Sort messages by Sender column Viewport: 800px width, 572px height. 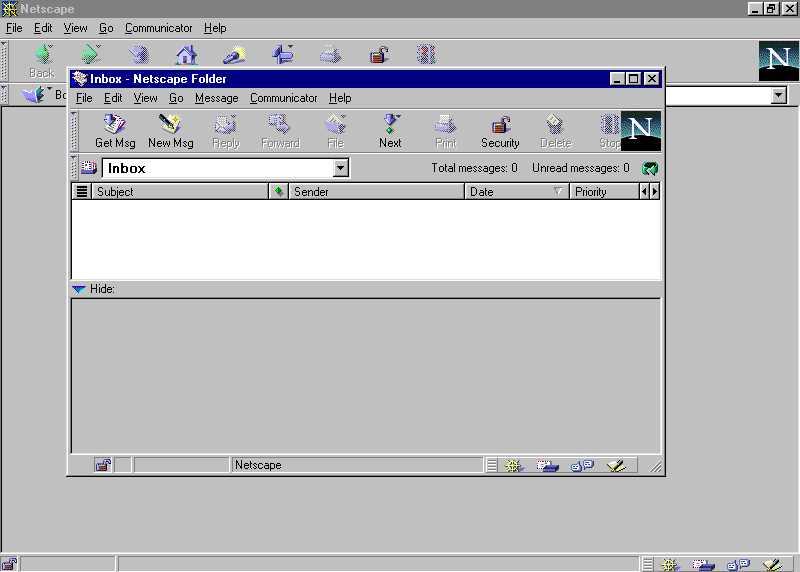tap(377, 192)
